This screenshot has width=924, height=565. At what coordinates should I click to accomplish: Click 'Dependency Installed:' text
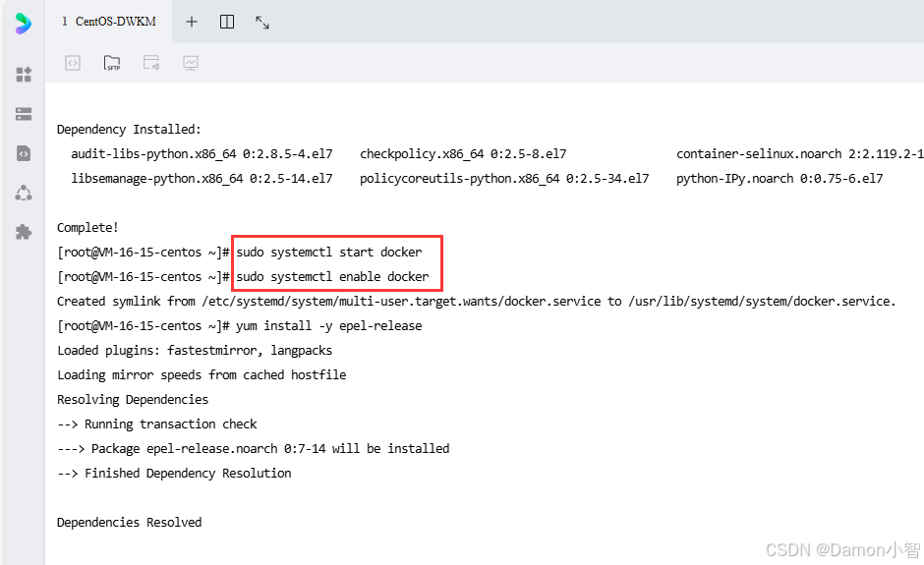(129, 129)
